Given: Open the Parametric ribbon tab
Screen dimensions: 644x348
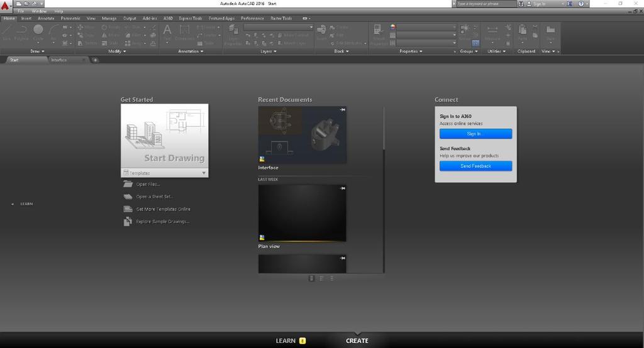Looking at the screenshot, I should pyautogui.click(x=70, y=18).
